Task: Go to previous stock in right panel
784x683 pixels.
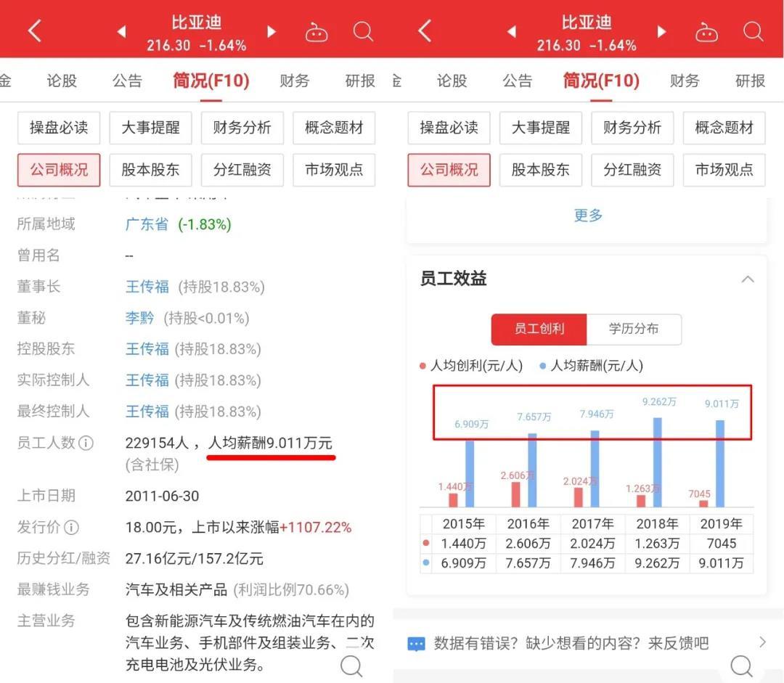Action: (x=511, y=32)
